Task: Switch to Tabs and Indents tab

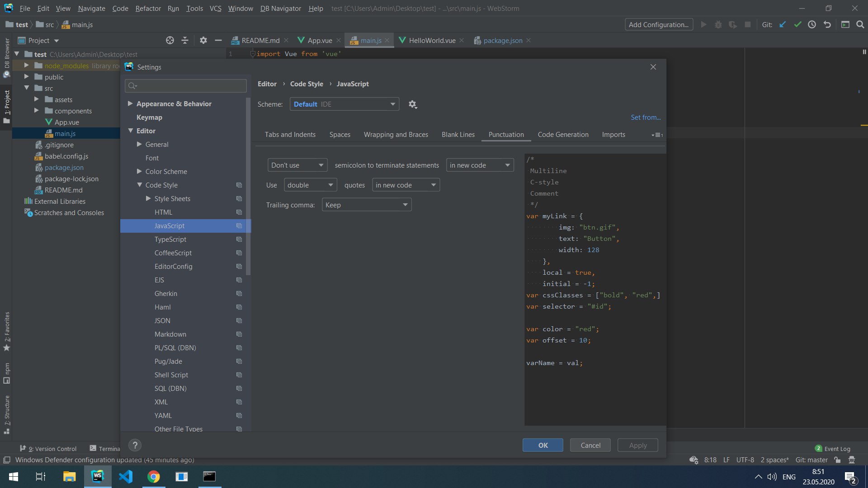Action: (x=290, y=135)
